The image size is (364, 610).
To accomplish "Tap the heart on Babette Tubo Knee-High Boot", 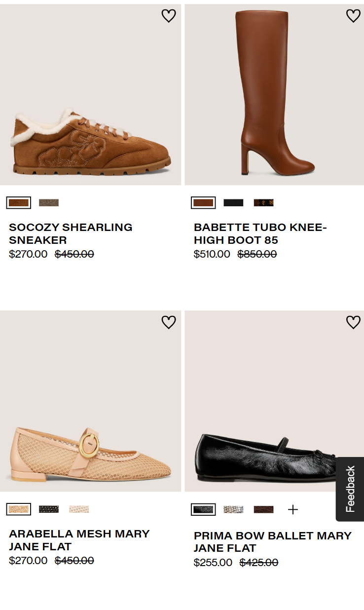I will [353, 16].
